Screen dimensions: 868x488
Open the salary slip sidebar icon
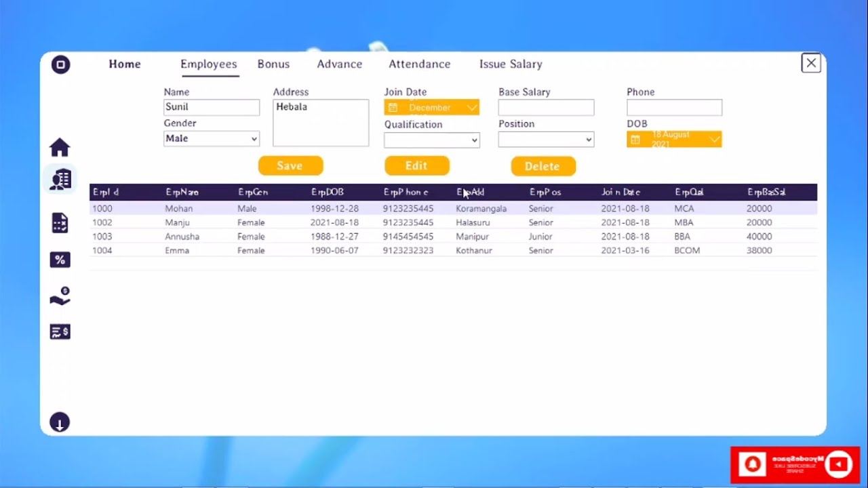60,332
